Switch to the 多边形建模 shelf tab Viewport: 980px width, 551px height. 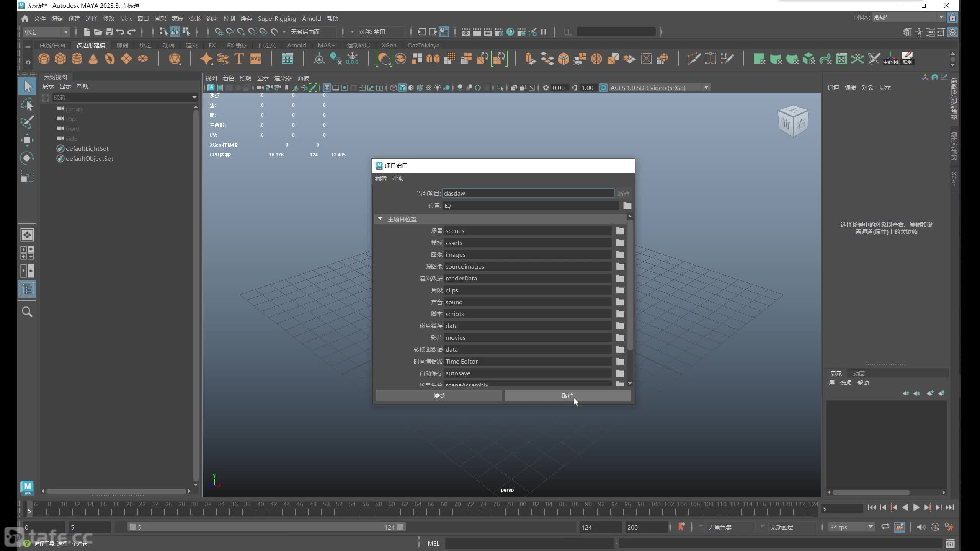click(x=91, y=45)
